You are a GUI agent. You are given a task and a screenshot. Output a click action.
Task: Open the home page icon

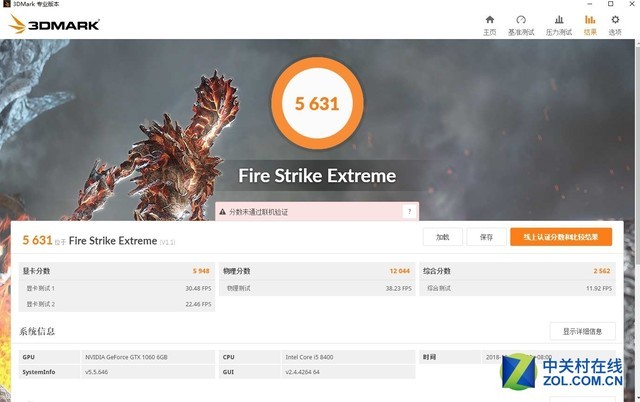(x=489, y=20)
